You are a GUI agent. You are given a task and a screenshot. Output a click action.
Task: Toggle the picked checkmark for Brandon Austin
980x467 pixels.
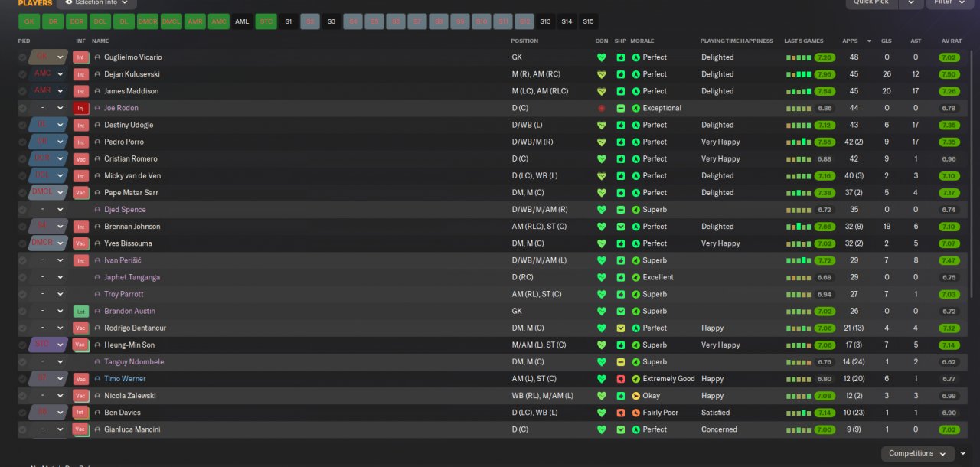click(22, 311)
